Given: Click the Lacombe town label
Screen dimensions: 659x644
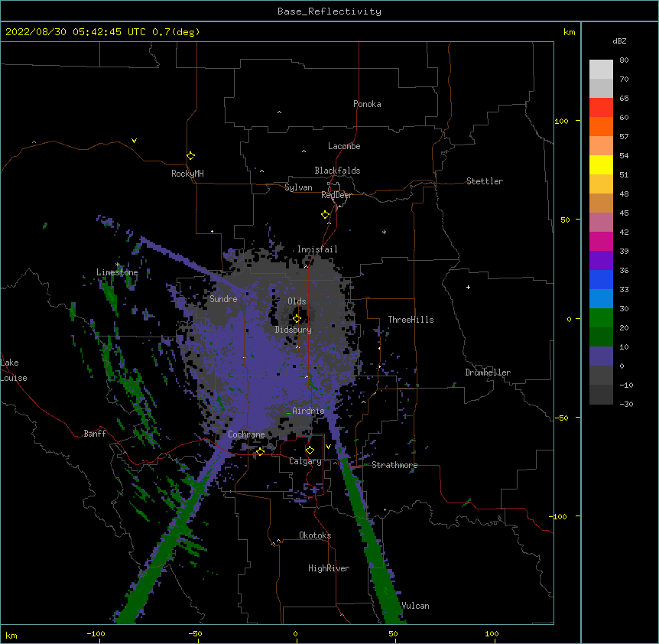Looking at the screenshot, I should [x=344, y=146].
